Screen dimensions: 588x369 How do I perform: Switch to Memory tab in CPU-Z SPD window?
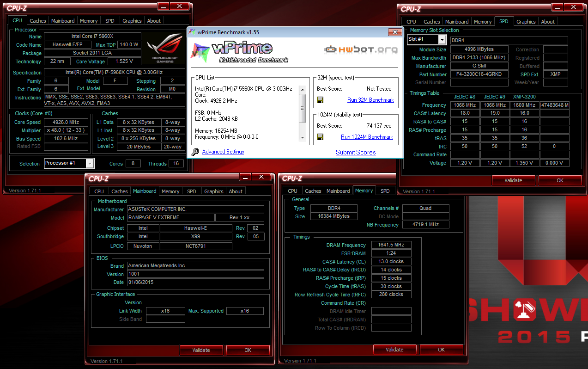click(483, 22)
